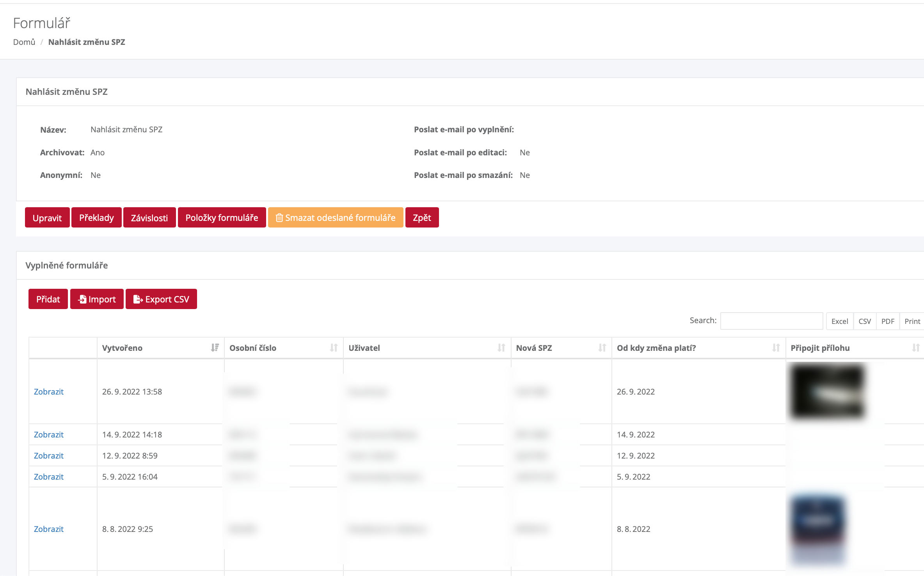
Task: Sort Připojit přílohu column arrows
Action: click(x=915, y=348)
